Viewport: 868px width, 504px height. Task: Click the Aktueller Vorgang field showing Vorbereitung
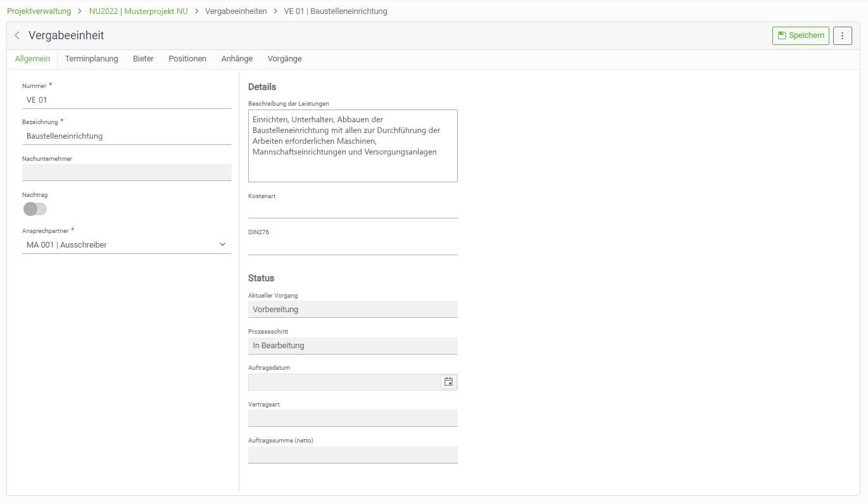[x=353, y=309]
